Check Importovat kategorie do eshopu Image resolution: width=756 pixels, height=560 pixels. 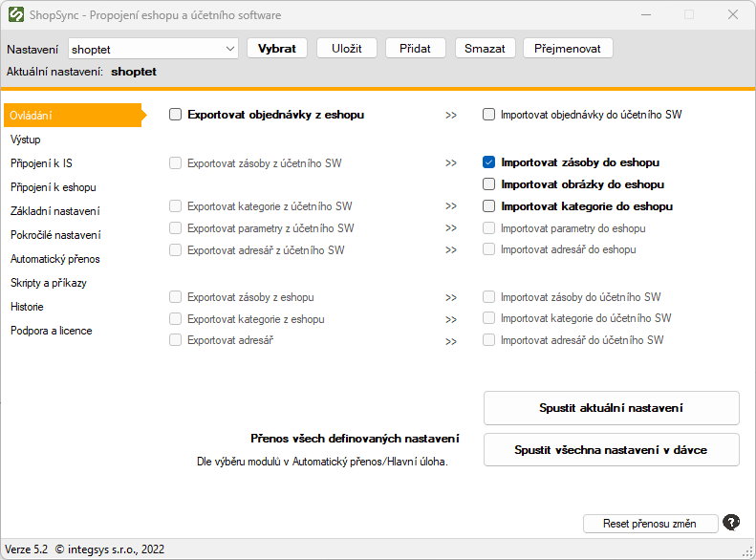488,206
